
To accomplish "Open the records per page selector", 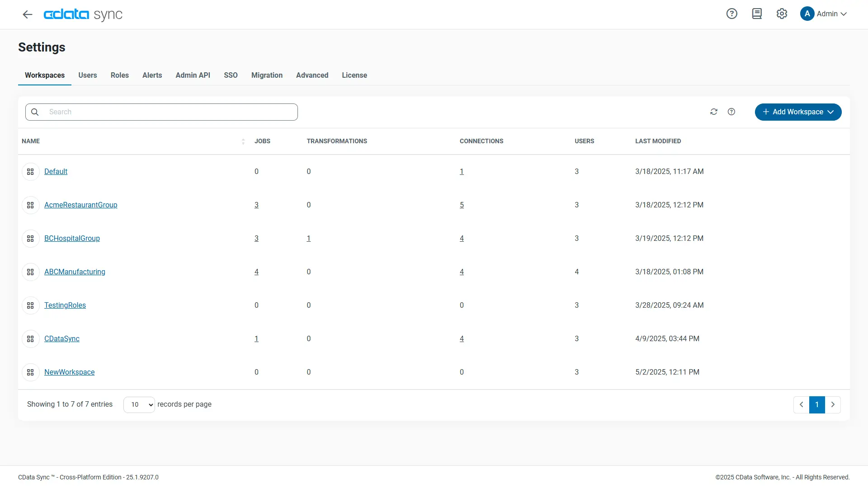I will click(x=139, y=404).
